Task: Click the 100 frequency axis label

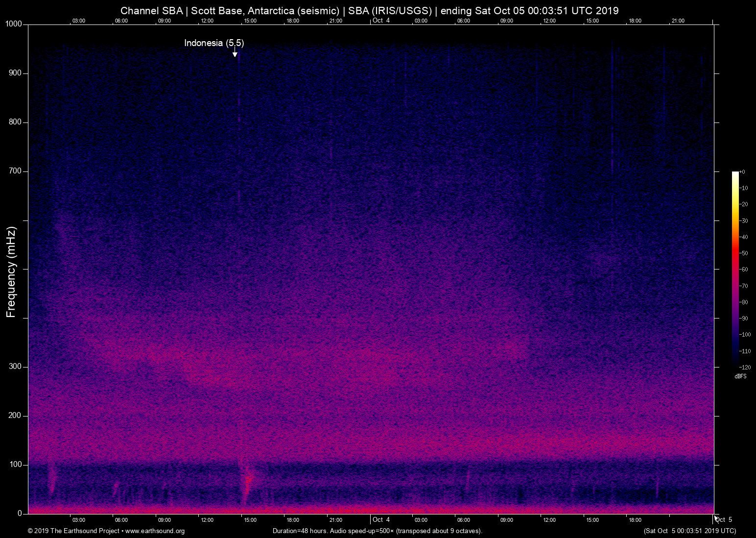Action: (15, 465)
